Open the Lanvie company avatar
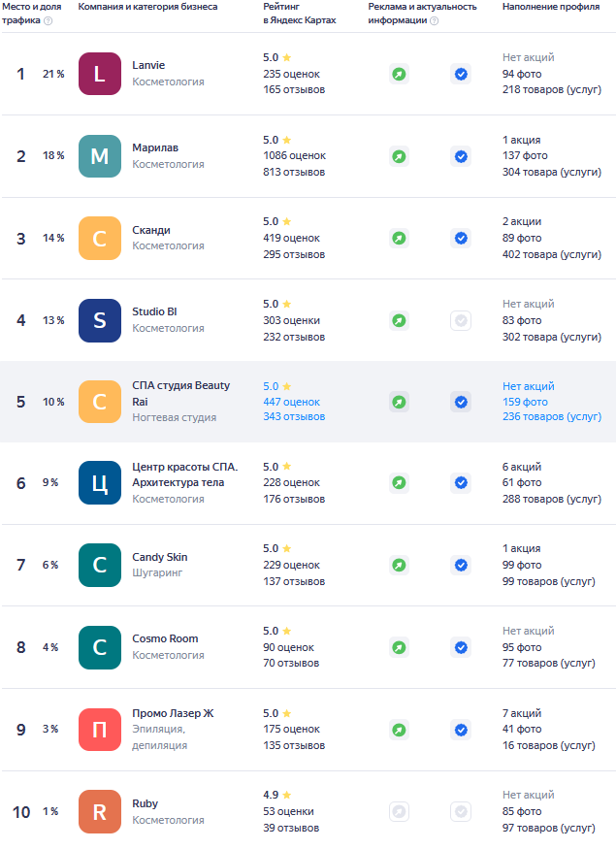The image size is (616, 849). (100, 74)
